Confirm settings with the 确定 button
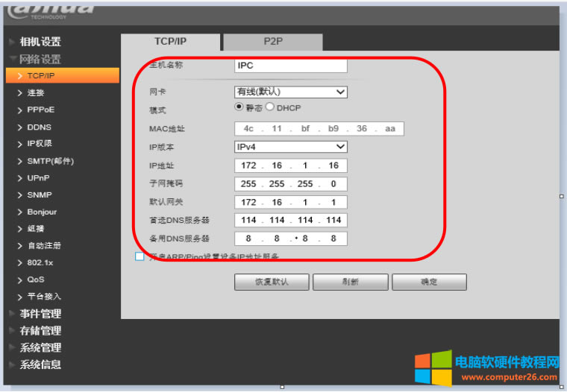The width and height of the screenshot is (567, 392). click(x=429, y=282)
